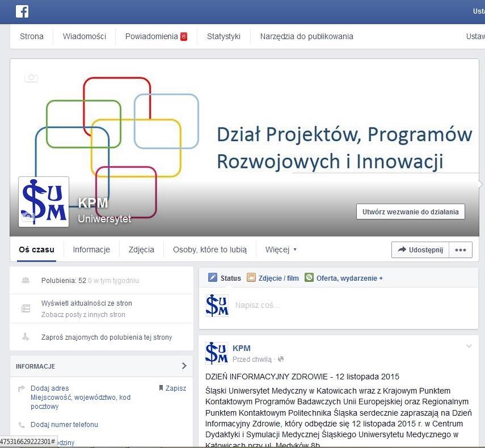The width and height of the screenshot is (485, 448).
Task: Open the Wiadomości tab
Action: point(85,36)
